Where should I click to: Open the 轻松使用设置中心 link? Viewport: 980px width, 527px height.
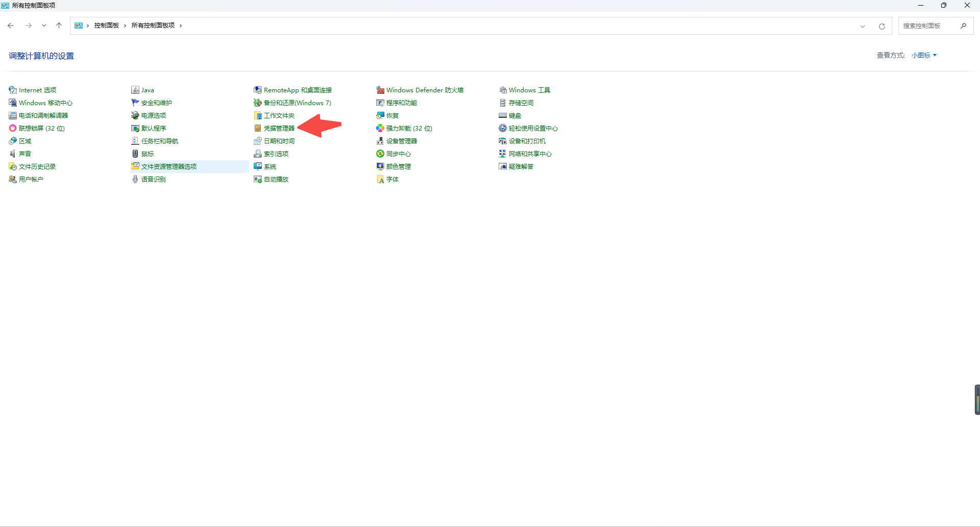click(533, 128)
